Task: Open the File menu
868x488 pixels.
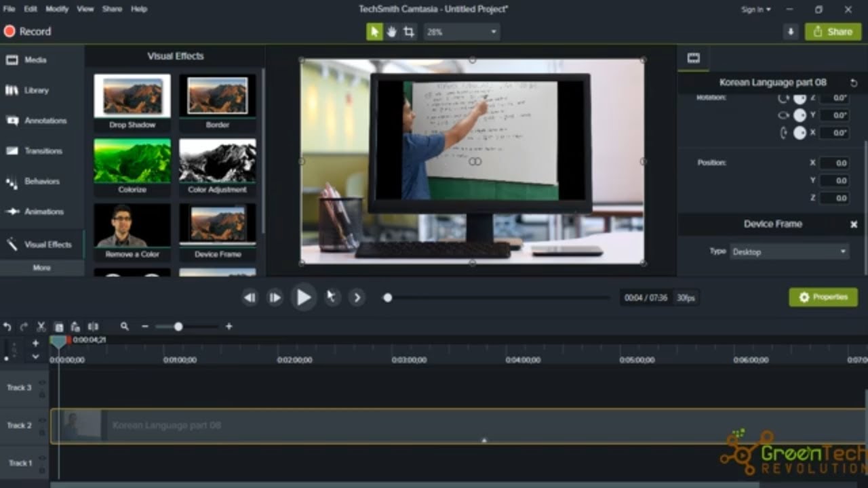Action: [9, 9]
